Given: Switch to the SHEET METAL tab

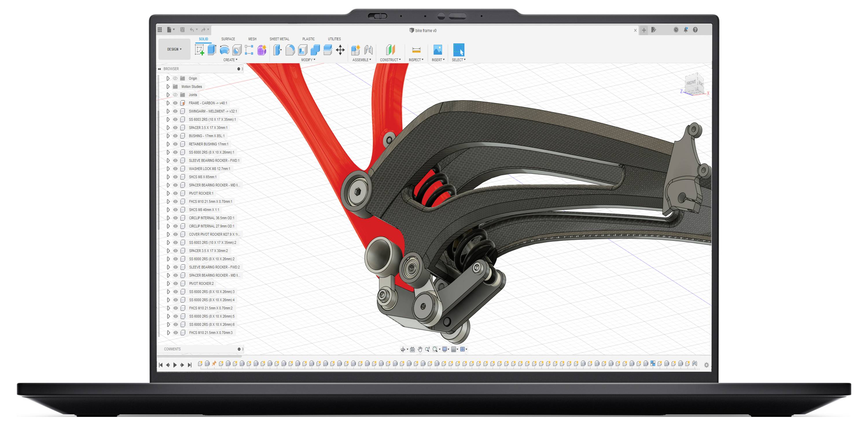Looking at the screenshot, I should tap(279, 39).
